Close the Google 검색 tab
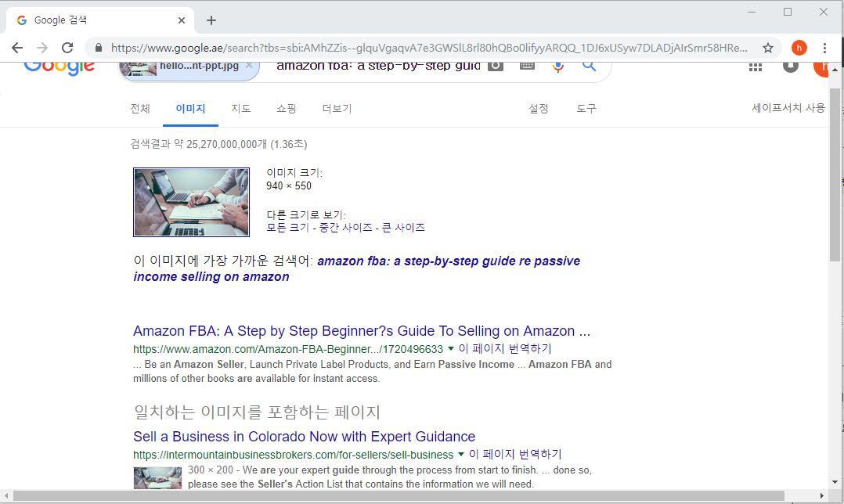The image size is (844, 504). [x=182, y=20]
